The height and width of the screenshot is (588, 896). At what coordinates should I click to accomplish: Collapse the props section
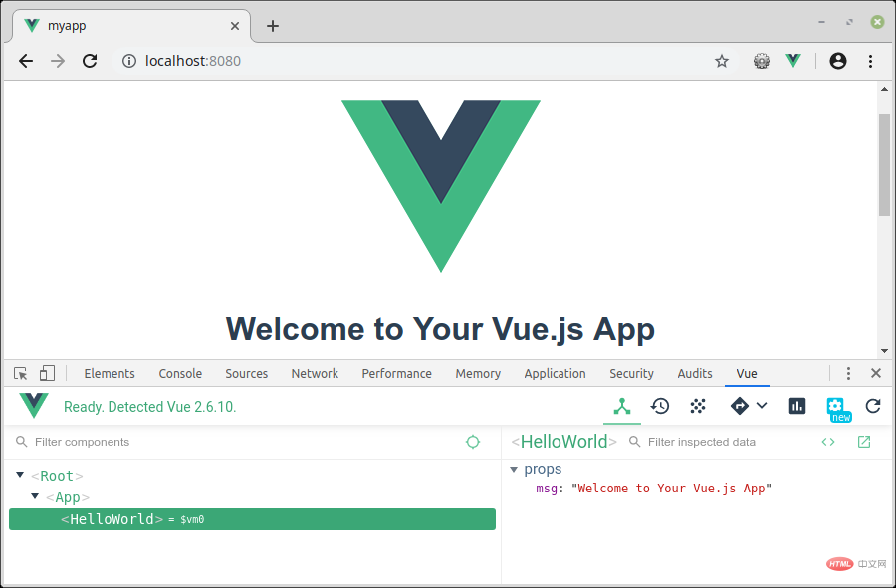(514, 470)
